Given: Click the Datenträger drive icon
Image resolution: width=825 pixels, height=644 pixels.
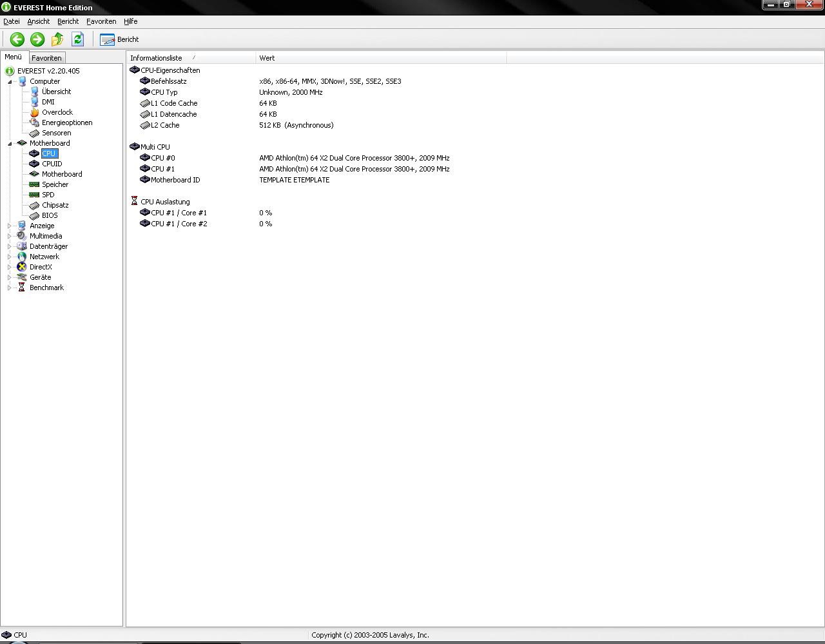Looking at the screenshot, I should pyautogui.click(x=22, y=246).
